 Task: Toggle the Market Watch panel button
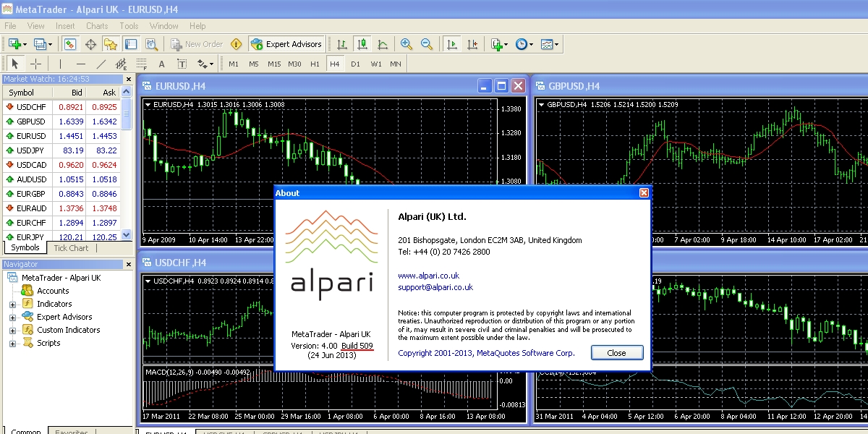(70, 44)
